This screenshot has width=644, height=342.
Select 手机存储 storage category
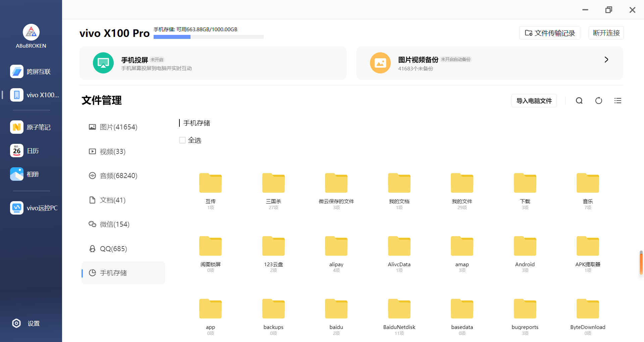pyautogui.click(x=123, y=273)
